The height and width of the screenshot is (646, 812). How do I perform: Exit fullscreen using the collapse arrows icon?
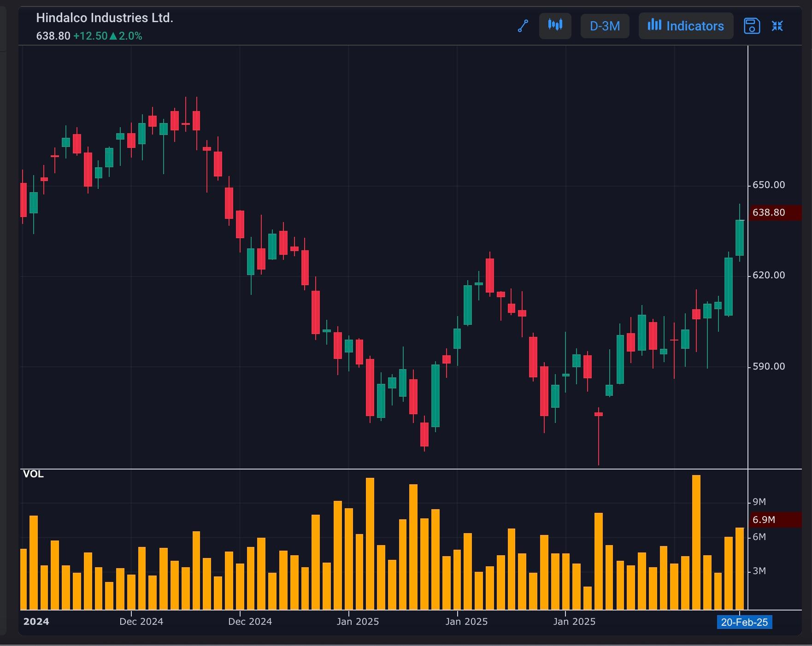[x=777, y=26]
